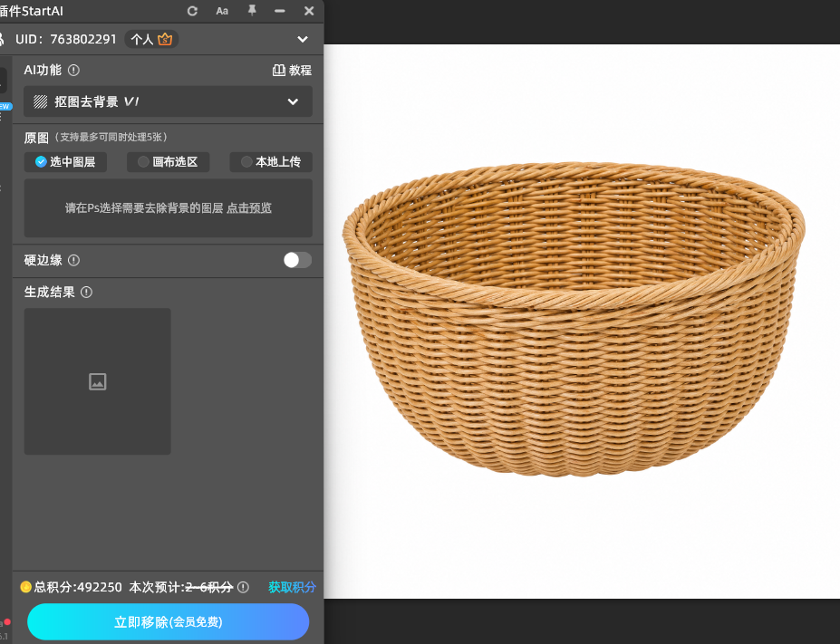Toggle the 硬边缘 switch
Screen dimensions: 840x644
point(297,260)
